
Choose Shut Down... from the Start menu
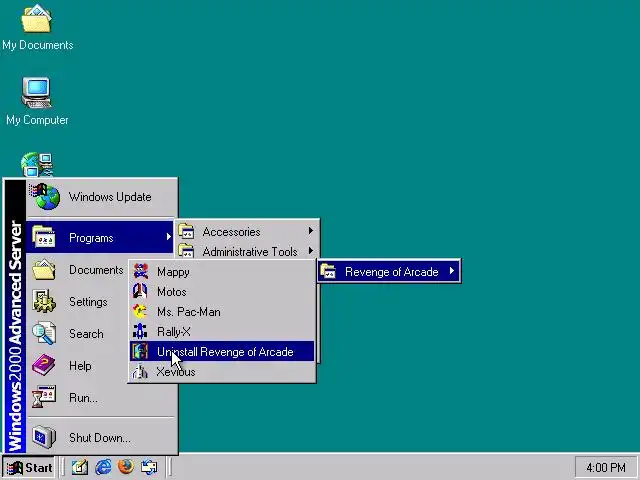102,438
